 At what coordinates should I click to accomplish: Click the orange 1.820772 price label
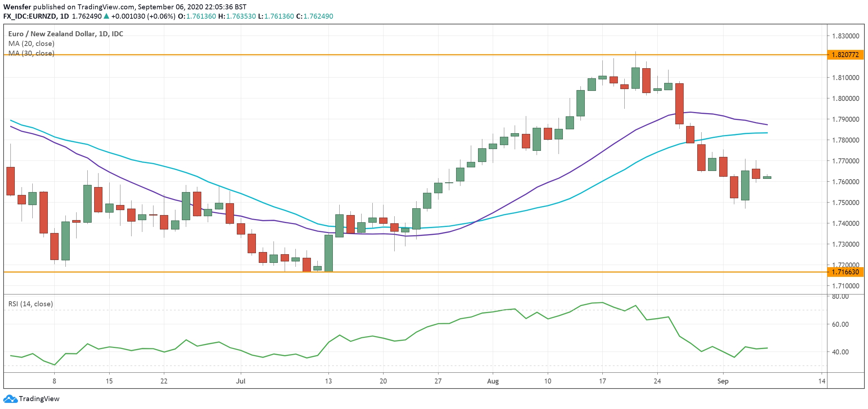tap(845, 55)
